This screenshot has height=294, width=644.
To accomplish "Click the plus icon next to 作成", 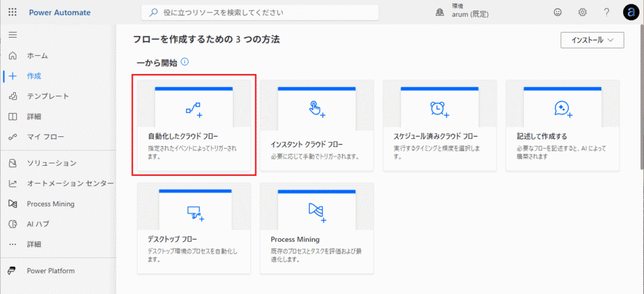I will [x=13, y=76].
